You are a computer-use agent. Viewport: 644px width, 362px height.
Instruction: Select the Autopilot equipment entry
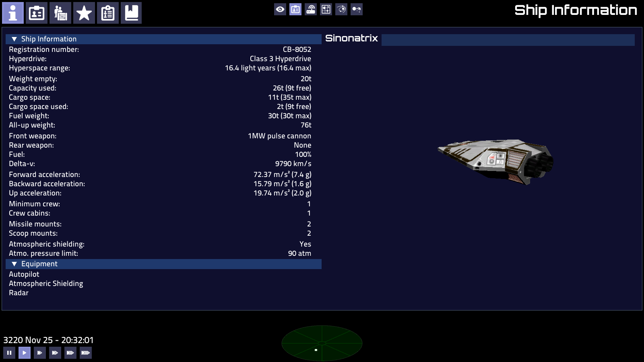click(x=24, y=274)
